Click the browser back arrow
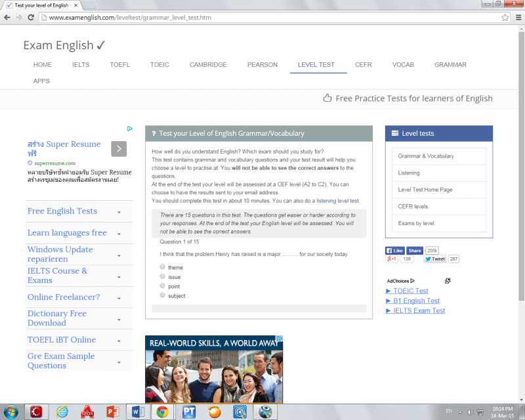Screen dimensions: 525x420 7,17
